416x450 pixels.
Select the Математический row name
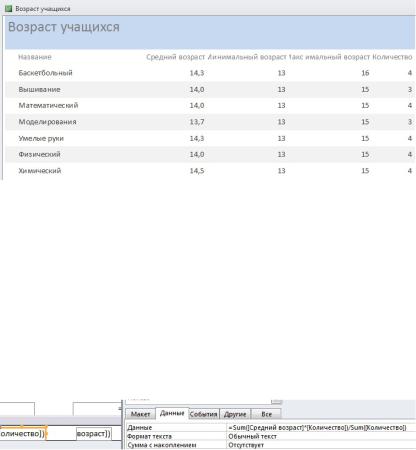[x=48, y=105]
